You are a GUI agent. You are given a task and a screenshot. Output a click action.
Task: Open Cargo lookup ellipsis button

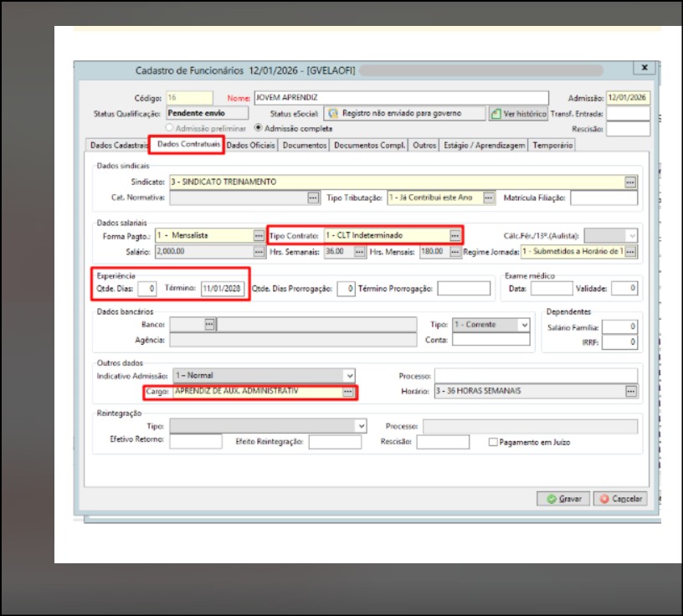pyautogui.click(x=347, y=392)
